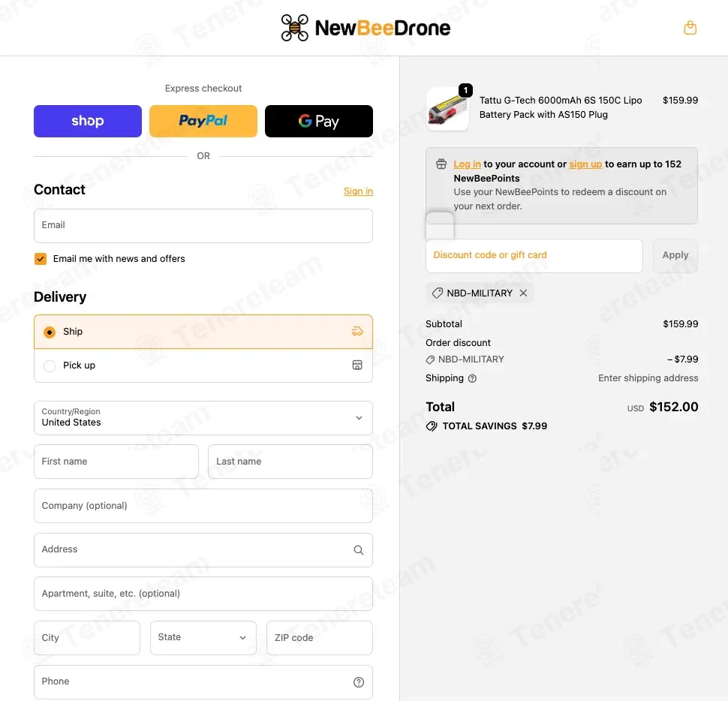Click the Shipping help question mark icon
The width and height of the screenshot is (728, 701).
(472, 379)
